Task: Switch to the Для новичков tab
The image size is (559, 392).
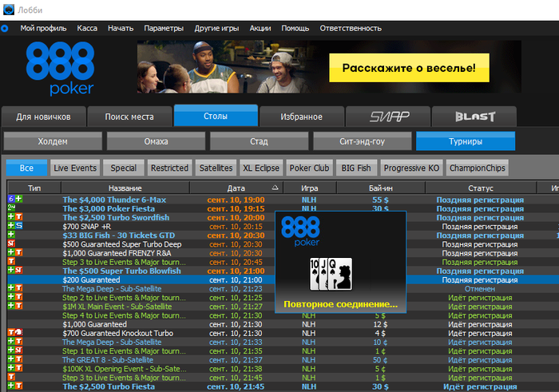Action: tap(43, 117)
